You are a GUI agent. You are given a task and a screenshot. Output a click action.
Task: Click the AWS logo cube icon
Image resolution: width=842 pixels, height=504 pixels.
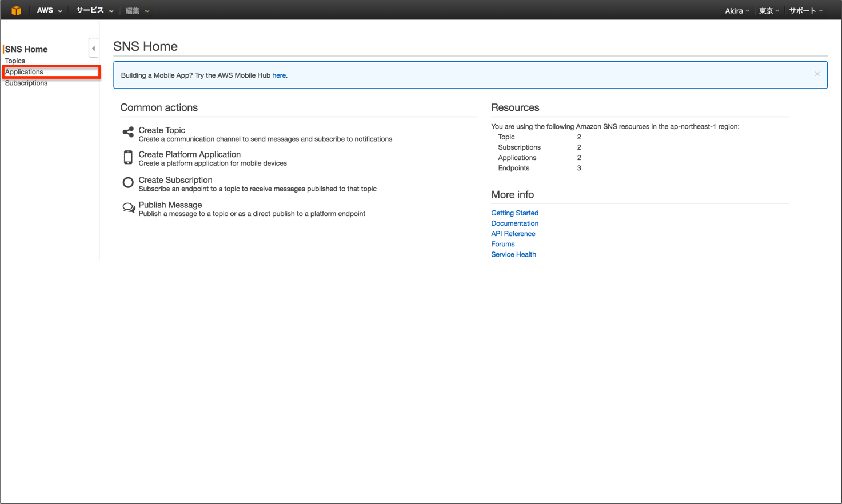15,10
